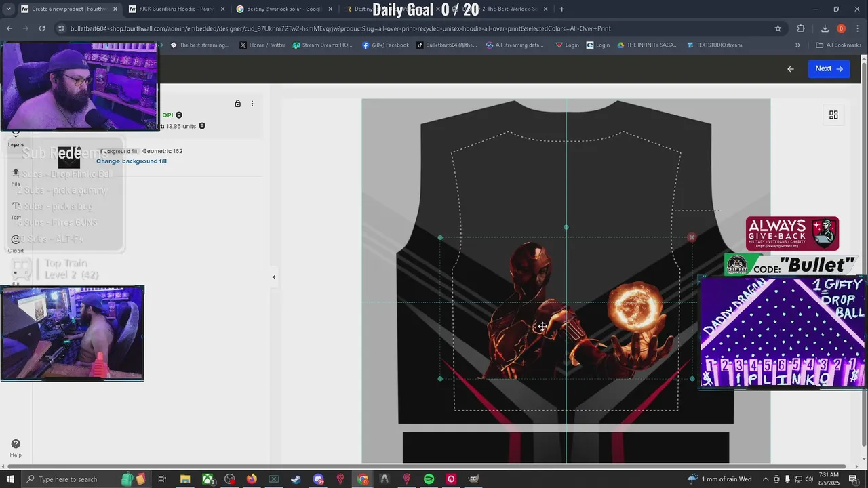Go back with the left arrow

pyautogui.click(x=790, y=68)
